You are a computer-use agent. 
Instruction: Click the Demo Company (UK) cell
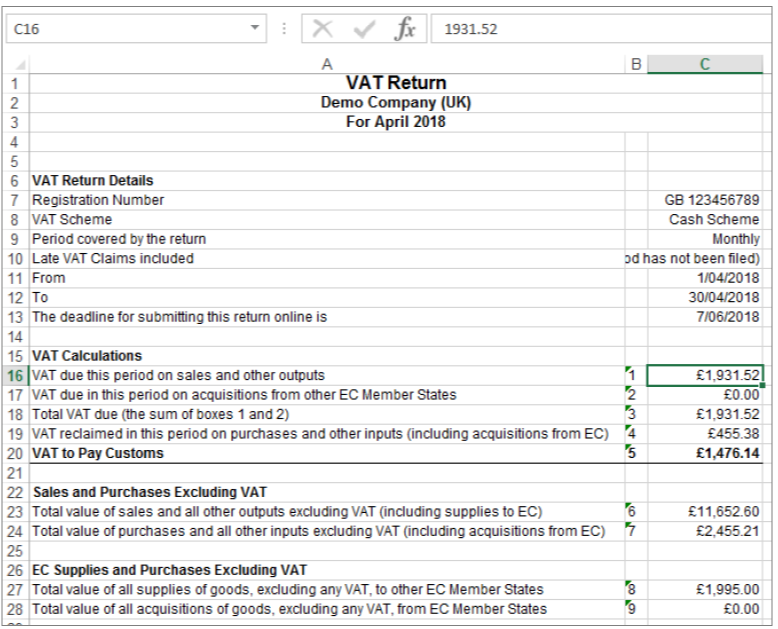(x=396, y=103)
